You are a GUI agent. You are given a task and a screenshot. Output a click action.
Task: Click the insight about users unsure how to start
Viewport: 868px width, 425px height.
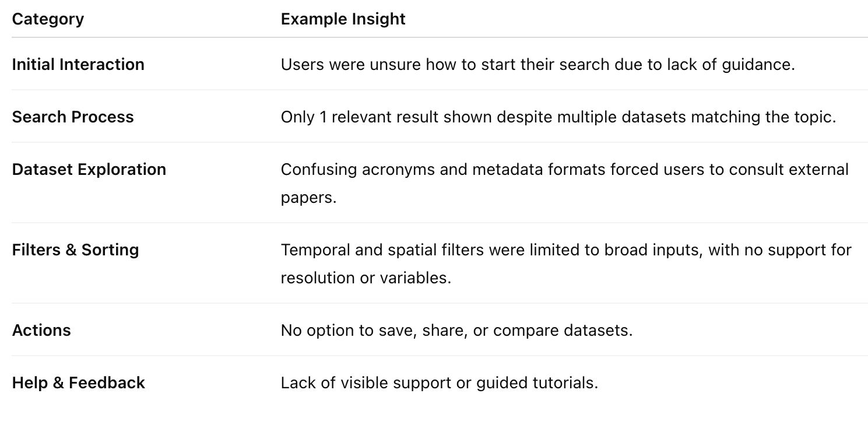pos(537,64)
